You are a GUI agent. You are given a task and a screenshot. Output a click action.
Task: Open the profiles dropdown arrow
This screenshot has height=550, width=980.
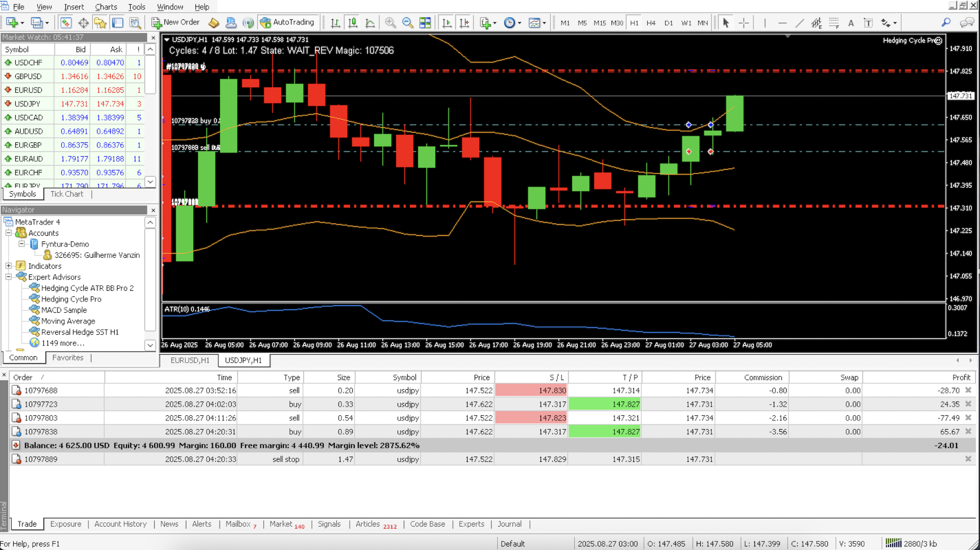(47, 23)
